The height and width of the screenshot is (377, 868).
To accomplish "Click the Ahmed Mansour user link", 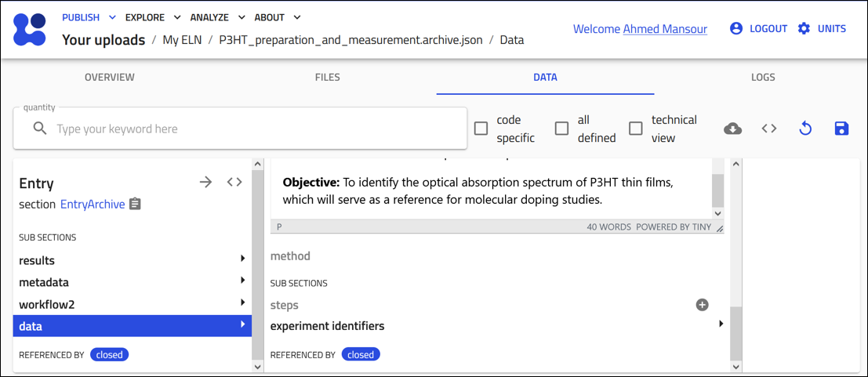I will tap(665, 29).
